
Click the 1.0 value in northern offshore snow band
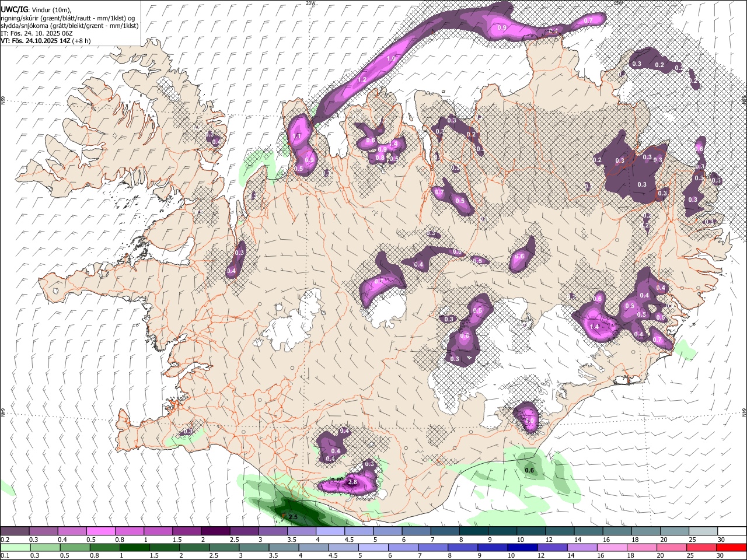tap(391, 59)
